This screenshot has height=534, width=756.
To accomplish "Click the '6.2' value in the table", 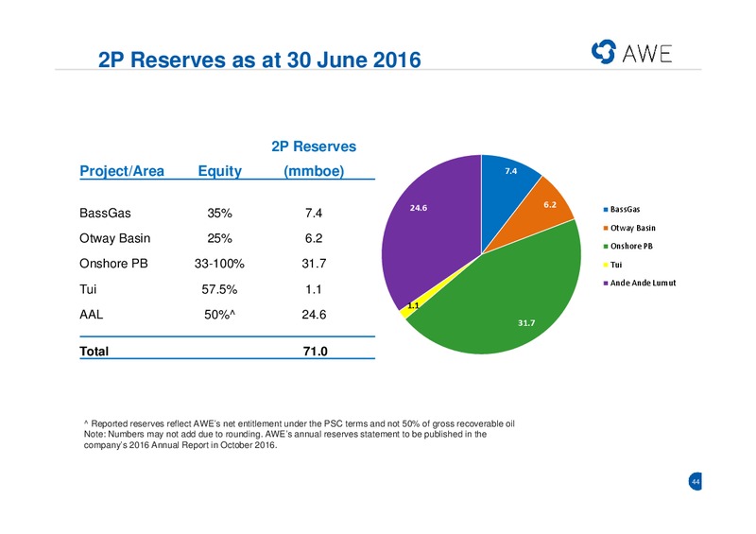I will point(314,238).
